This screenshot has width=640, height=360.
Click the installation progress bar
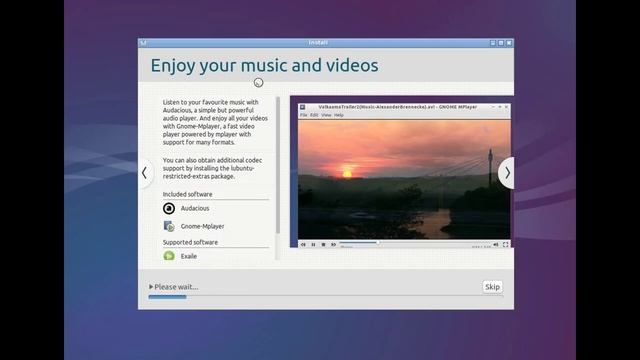point(325,297)
